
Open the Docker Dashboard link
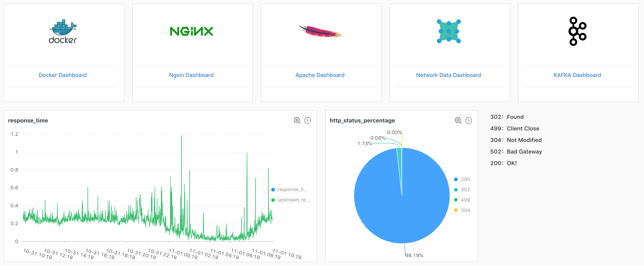(x=63, y=75)
